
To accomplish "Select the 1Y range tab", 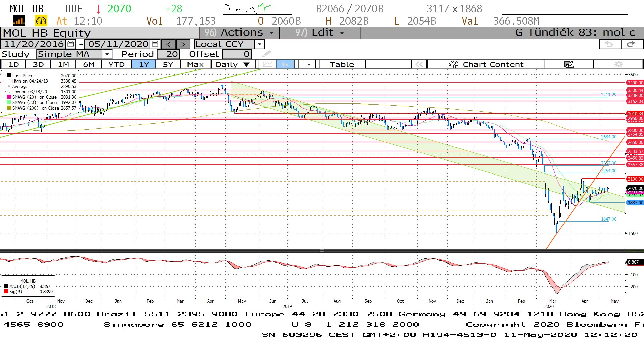I will click(x=144, y=64).
